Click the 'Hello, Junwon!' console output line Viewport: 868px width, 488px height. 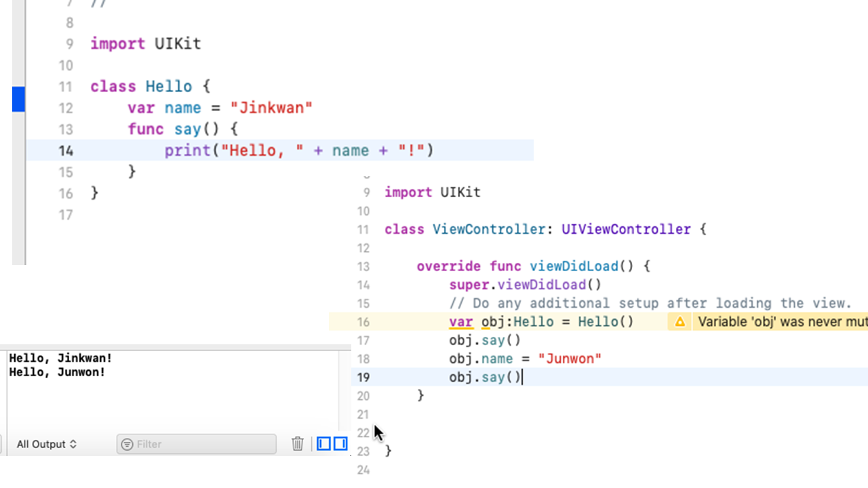coord(57,372)
